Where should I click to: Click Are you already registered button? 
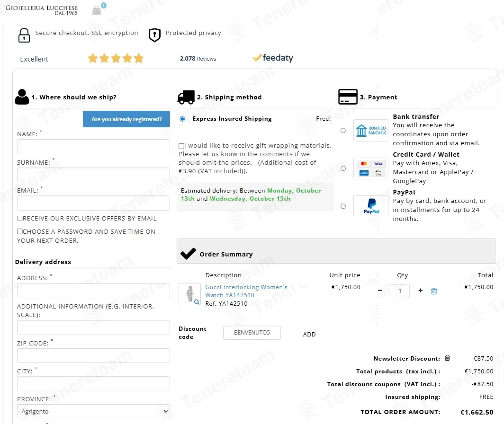[x=126, y=119]
